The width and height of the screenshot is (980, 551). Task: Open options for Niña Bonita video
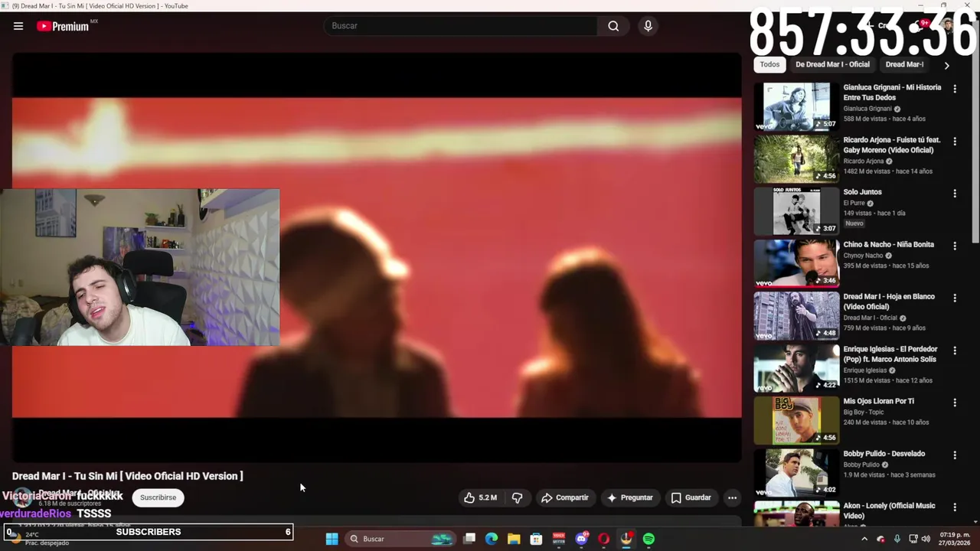tap(954, 246)
